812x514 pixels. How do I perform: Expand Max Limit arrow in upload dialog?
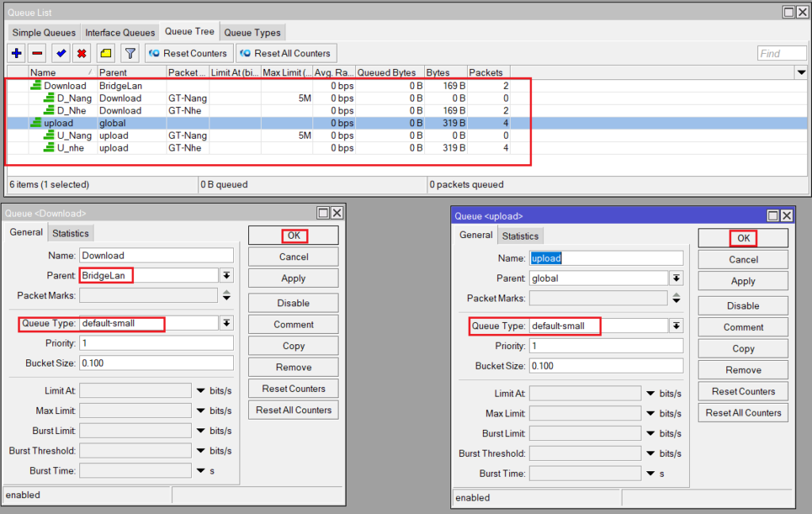[x=649, y=413]
